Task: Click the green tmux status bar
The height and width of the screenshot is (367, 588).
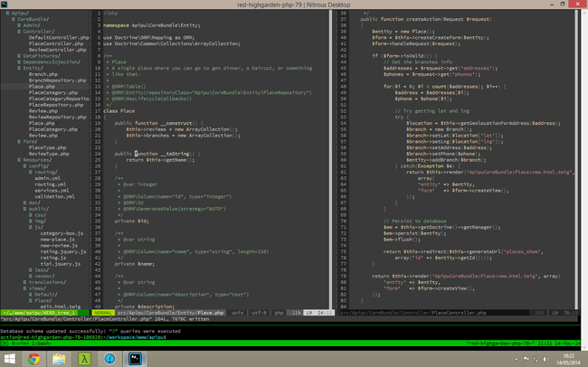Action: [x=294, y=343]
